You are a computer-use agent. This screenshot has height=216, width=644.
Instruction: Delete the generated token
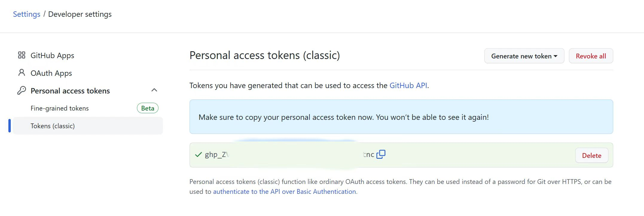(x=591, y=155)
